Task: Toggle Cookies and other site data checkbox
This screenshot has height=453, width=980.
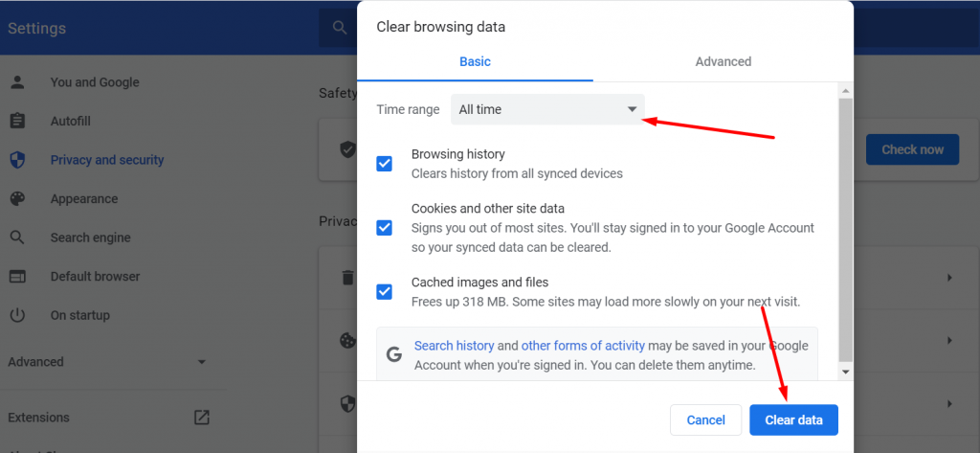Action: (385, 228)
